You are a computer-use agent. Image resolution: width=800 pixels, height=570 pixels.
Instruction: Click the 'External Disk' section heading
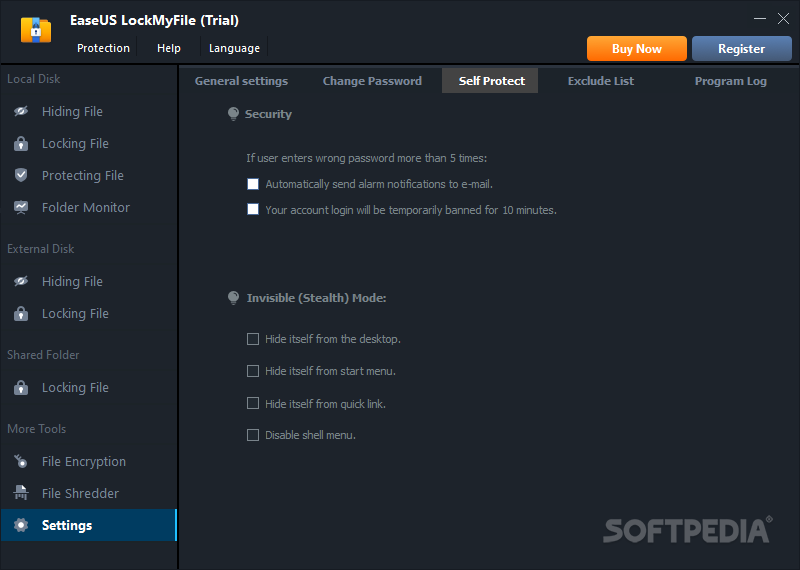41,249
